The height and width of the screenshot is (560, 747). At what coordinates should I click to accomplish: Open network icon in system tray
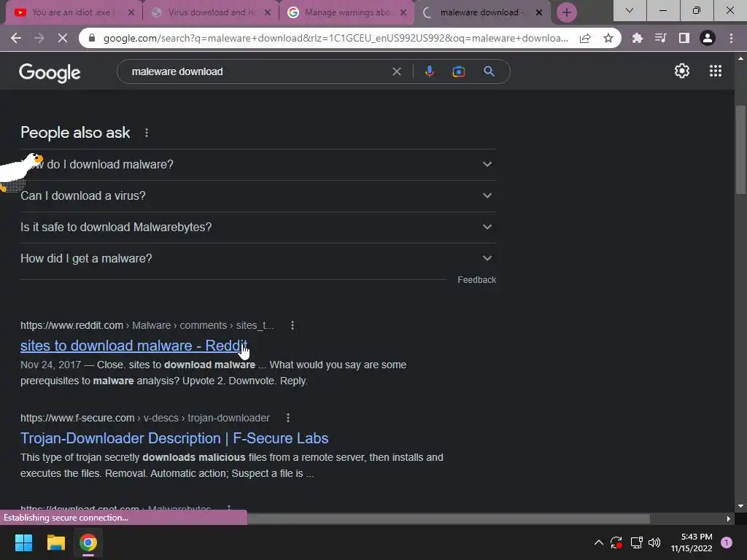(x=636, y=542)
